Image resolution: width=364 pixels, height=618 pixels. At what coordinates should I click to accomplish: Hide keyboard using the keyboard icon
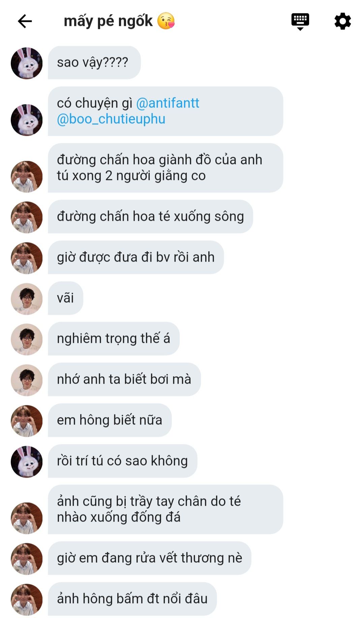pos(300,22)
